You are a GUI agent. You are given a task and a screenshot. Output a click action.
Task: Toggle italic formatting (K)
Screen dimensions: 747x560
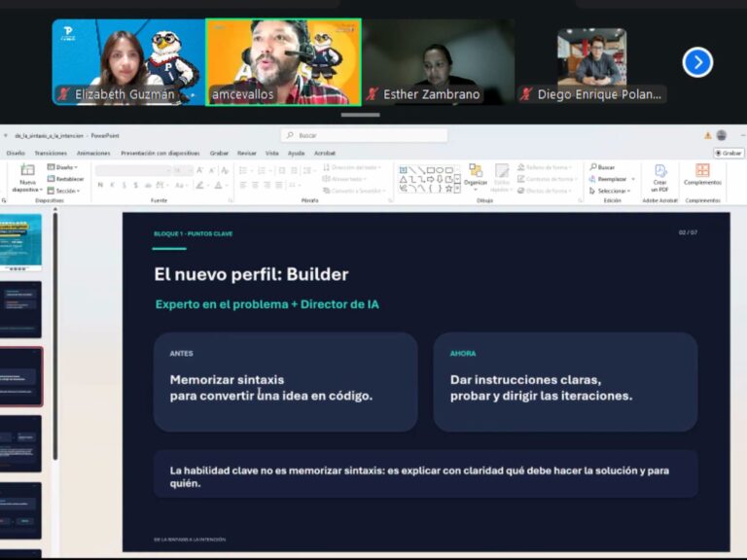113,185
